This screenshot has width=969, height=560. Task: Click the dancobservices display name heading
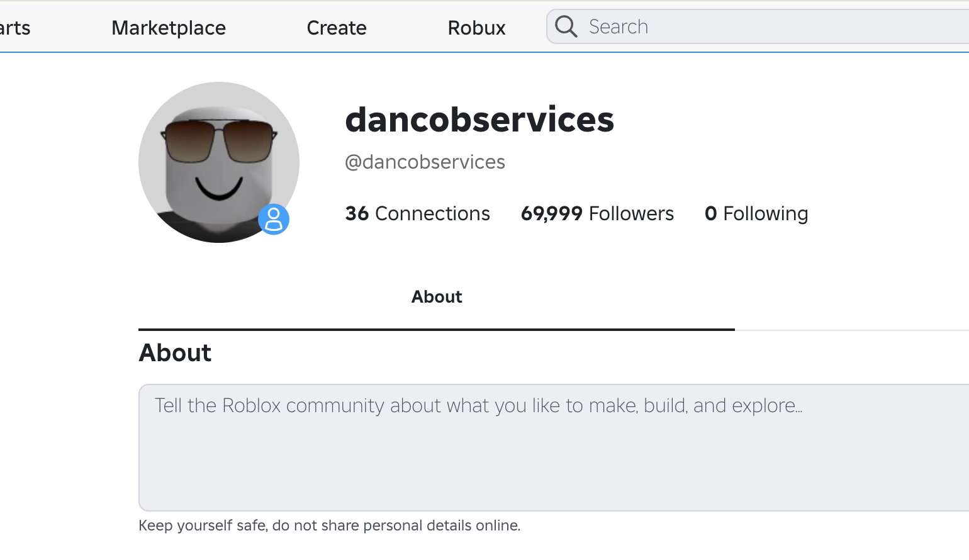click(479, 119)
